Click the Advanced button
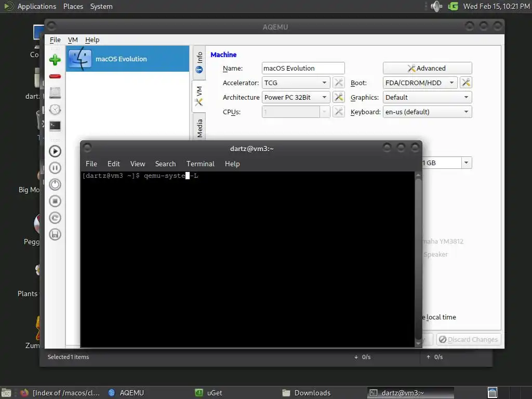The height and width of the screenshot is (399, 532). 428,68
